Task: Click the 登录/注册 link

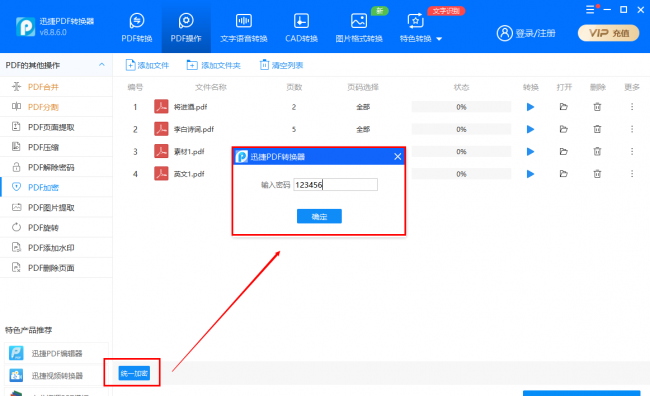Action: [x=526, y=33]
